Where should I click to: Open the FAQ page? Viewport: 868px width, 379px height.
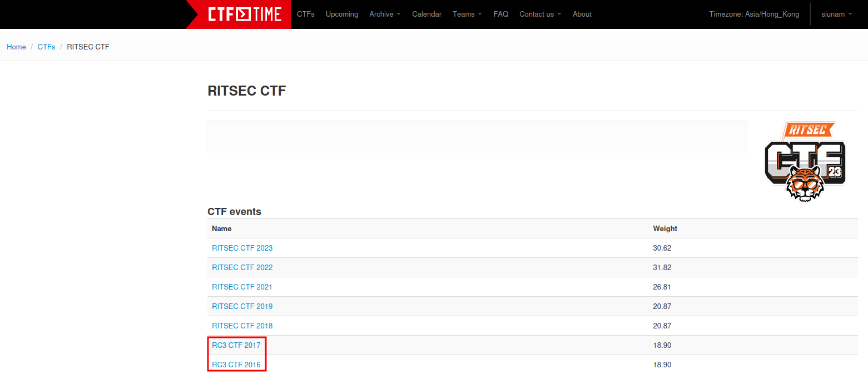pos(501,14)
